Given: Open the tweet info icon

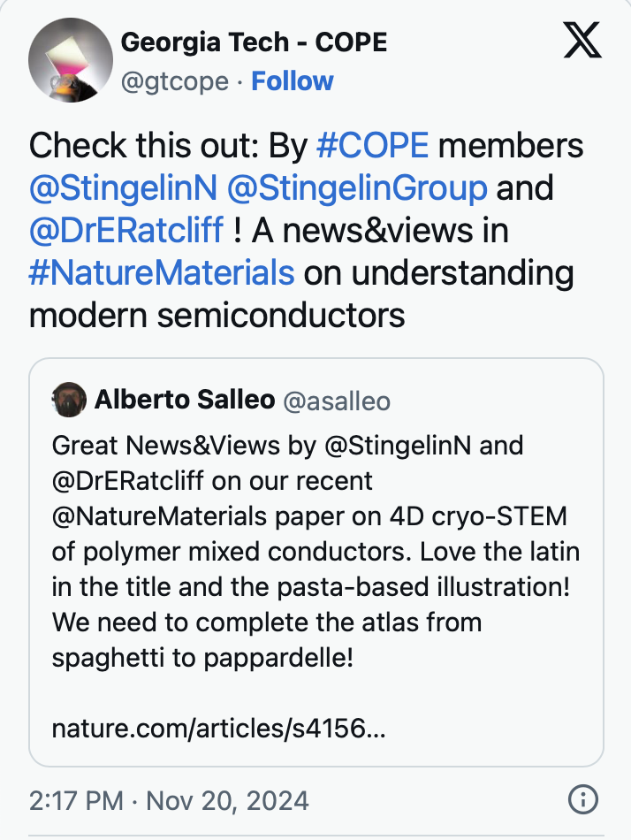Looking at the screenshot, I should pyautogui.click(x=582, y=800).
